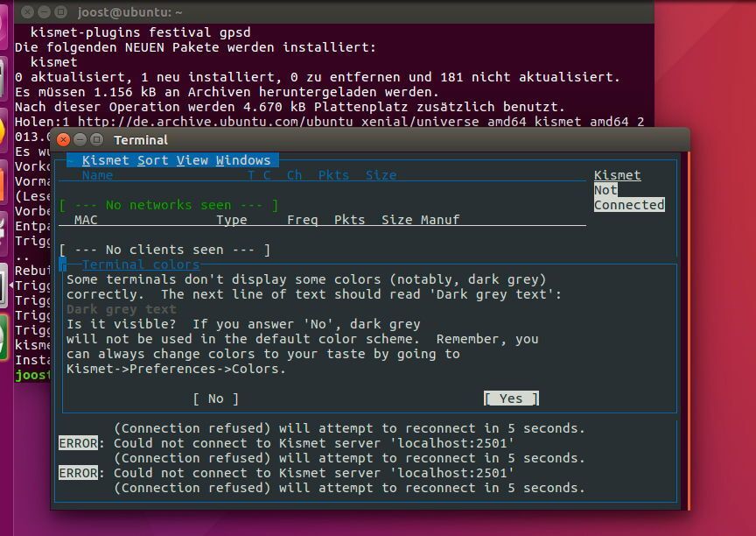Viewport: 756px width, 536px height.
Task: Click the Manuf column header
Action: (438, 220)
